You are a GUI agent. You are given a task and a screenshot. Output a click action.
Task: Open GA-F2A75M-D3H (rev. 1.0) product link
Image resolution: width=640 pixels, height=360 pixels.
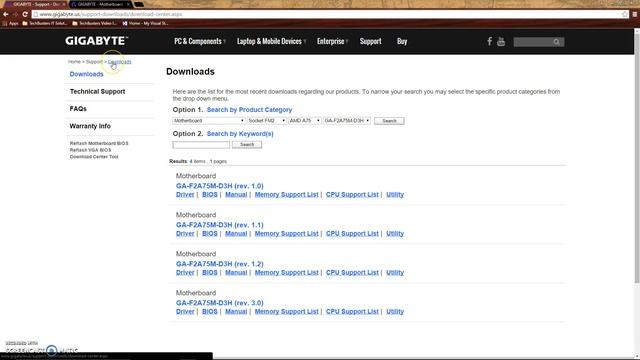point(220,186)
